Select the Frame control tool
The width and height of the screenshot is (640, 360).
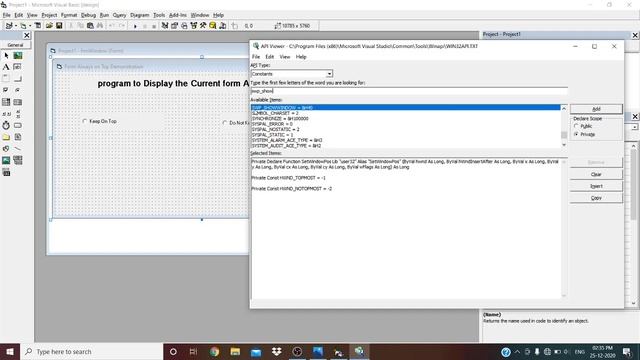6,78
